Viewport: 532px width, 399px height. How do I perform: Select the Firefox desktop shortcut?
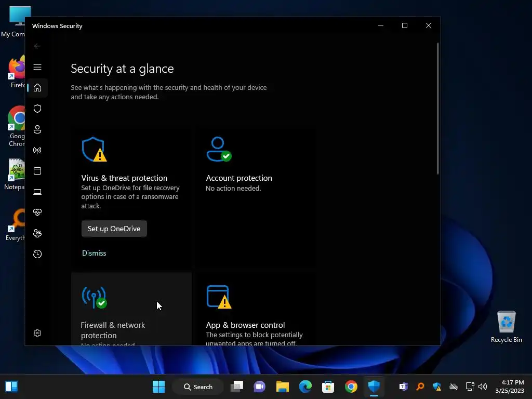pos(17,72)
